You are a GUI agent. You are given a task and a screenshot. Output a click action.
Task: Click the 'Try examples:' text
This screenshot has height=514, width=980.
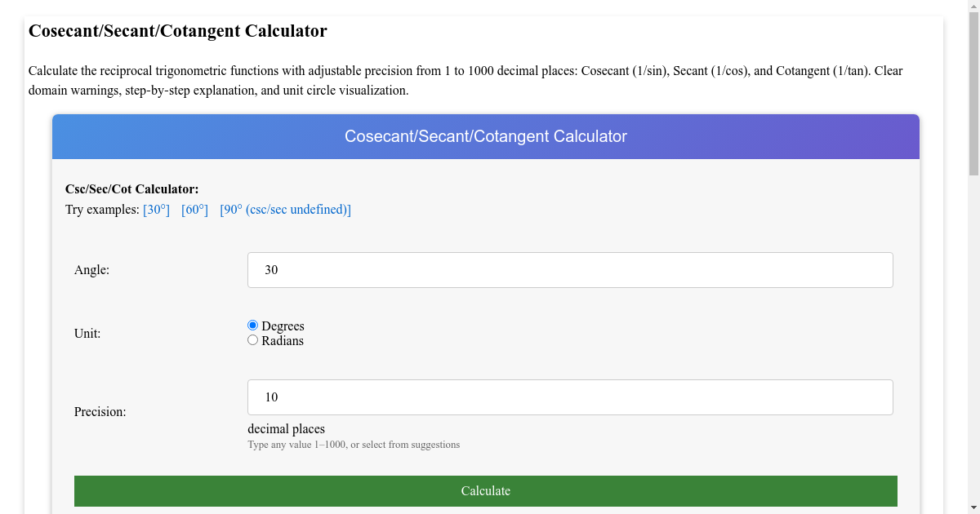point(102,209)
